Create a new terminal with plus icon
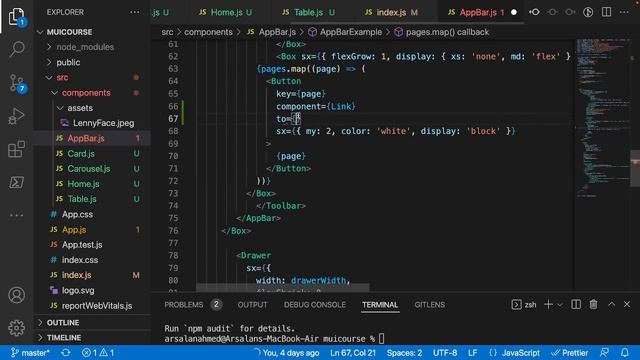 (x=548, y=304)
